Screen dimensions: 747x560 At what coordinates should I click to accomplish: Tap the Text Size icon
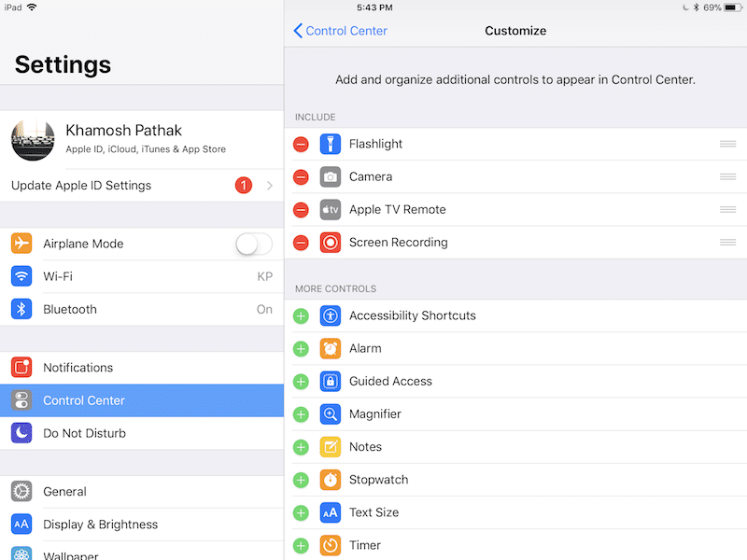pos(331,512)
